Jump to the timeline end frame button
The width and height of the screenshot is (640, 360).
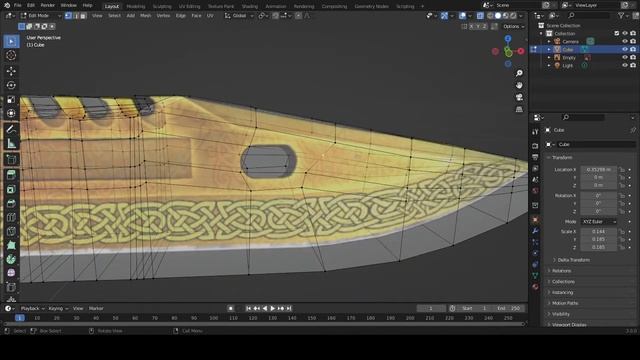click(x=289, y=309)
